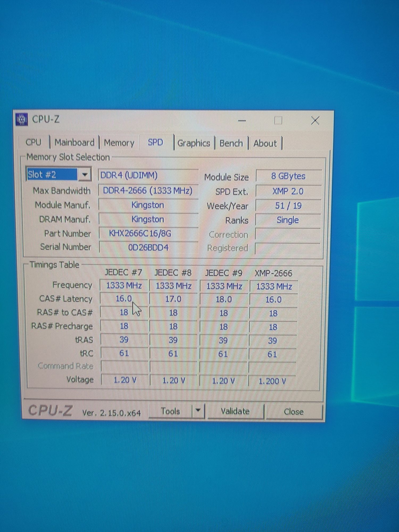Click XMP-2666 frequency 1333 MHz
The height and width of the screenshot is (532, 399).
coord(274,286)
